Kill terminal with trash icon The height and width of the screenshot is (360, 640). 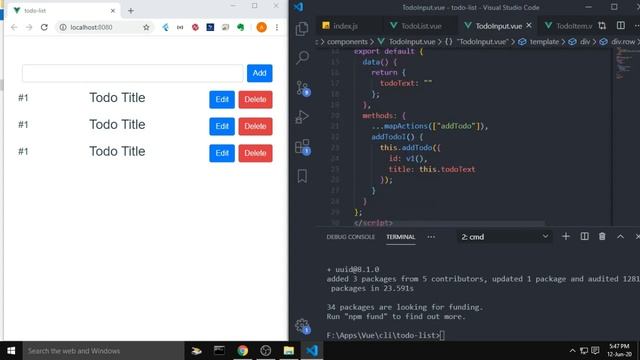pos(602,236)
